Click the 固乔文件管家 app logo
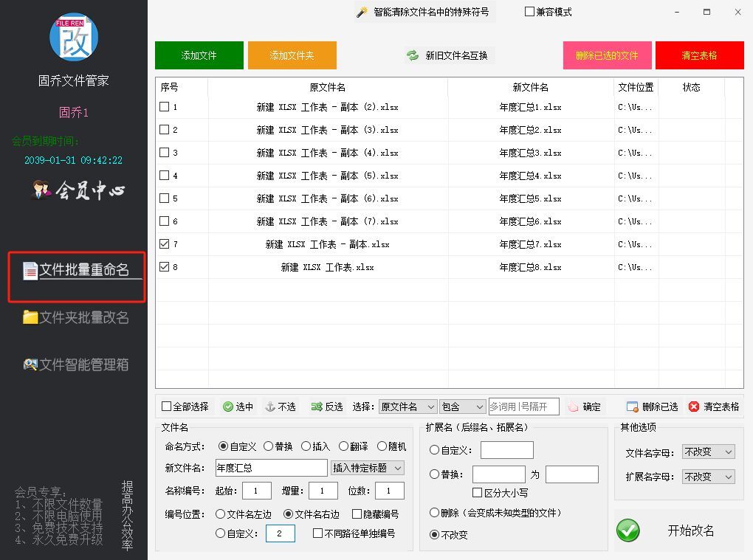The image size is (753, 560). coord(74,37)
